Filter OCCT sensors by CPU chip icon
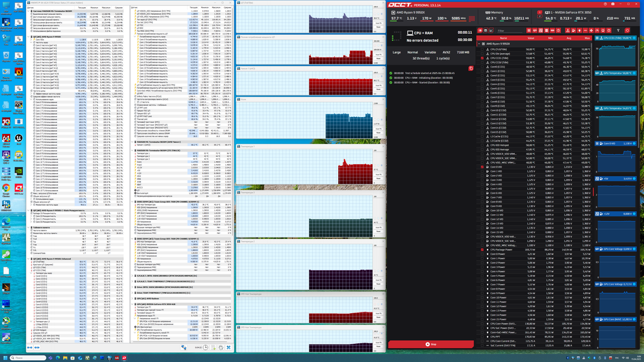The width and height of the screenshot is (644, 362). point(529,30)
